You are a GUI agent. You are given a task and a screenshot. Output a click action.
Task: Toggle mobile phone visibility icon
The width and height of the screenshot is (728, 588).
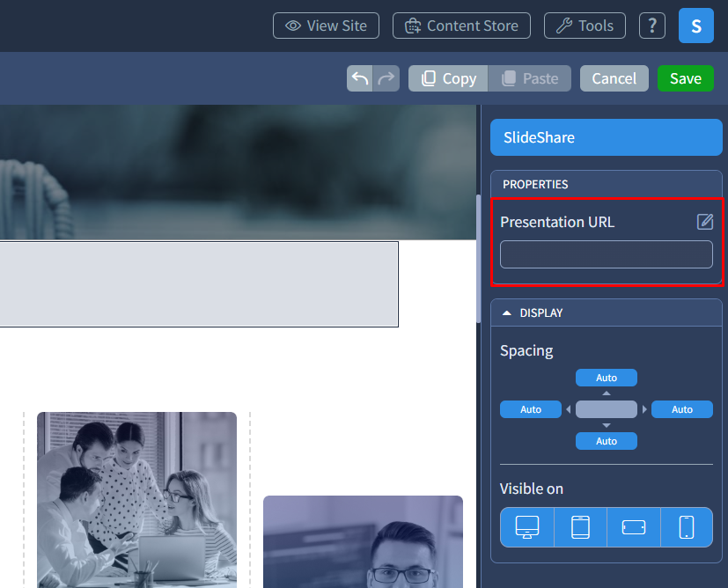(x=687, y=527)
